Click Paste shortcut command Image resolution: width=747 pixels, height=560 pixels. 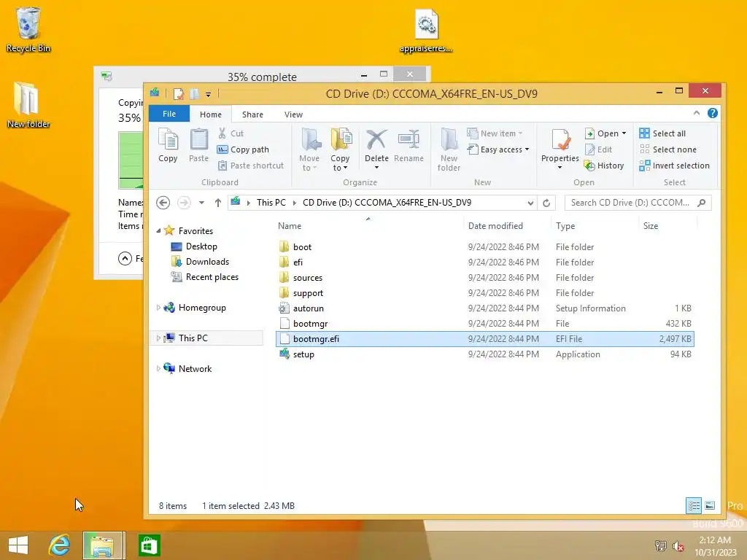pyautogui.click(x=251, y=166)
